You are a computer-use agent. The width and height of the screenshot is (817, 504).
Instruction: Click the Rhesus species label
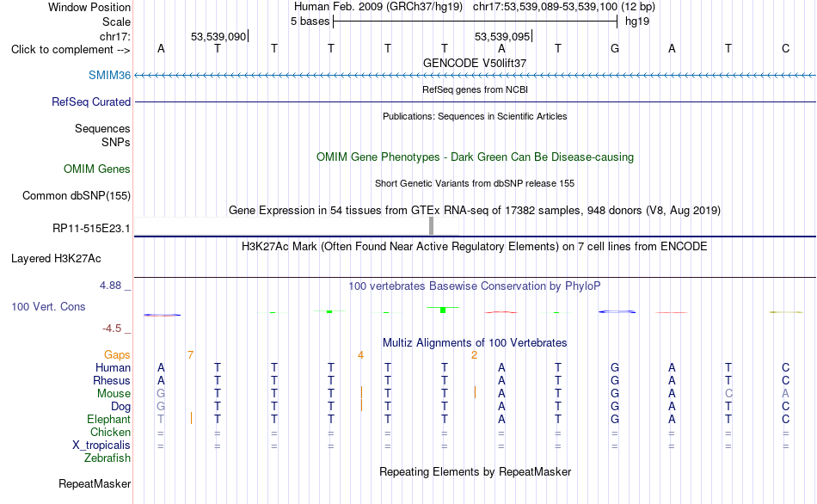point(112,380)
